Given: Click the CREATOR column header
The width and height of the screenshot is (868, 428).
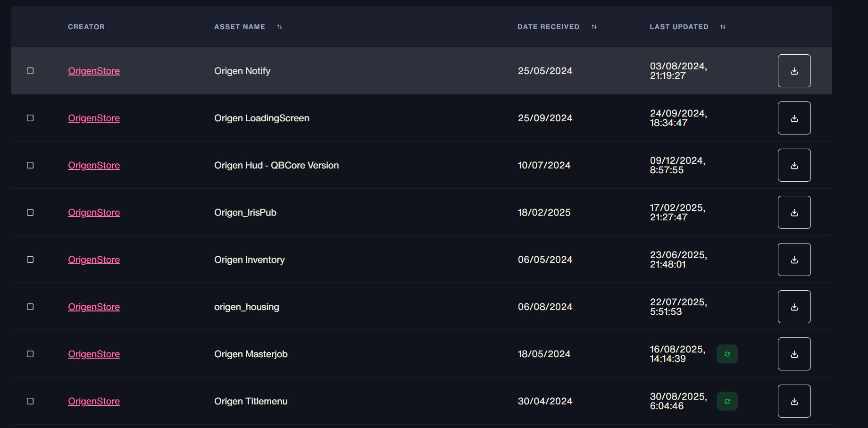Looking at the screenshot, I should (86, 27).
